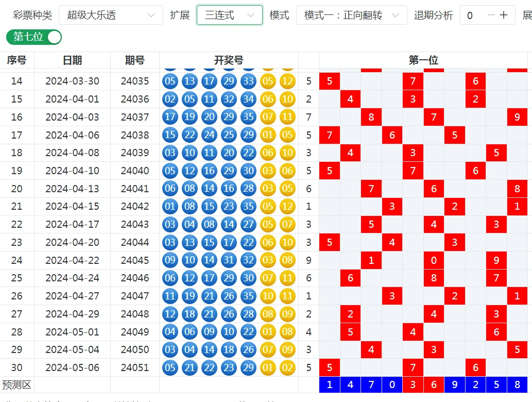Click date 2024-05-04 in row 29
This screenshot has height=402, width=532.
pyautogui.click(x=72, y=350)
